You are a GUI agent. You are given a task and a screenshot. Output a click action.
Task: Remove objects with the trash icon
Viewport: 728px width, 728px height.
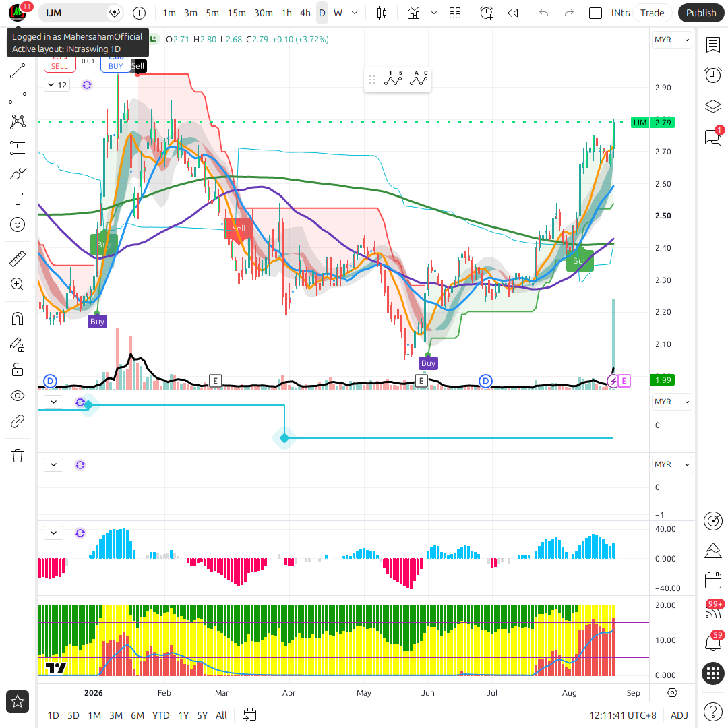point(17,456)
